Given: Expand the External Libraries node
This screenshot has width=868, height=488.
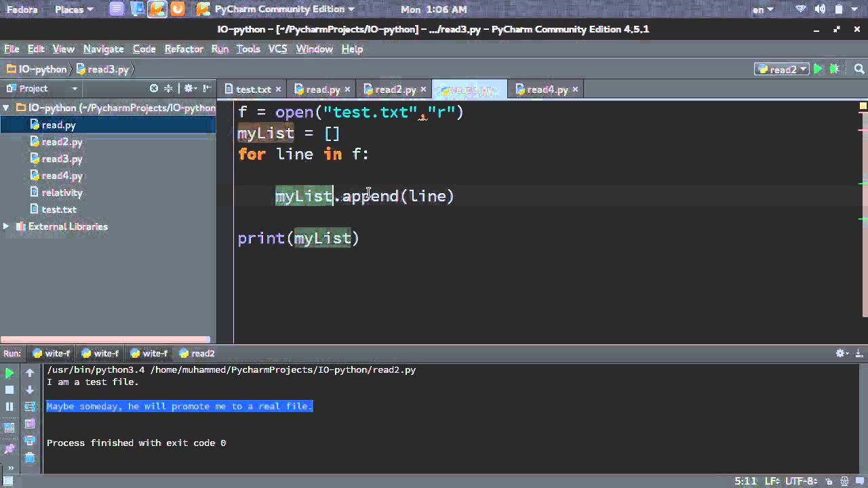Looking at the screenshot, I should coord(5,226).
